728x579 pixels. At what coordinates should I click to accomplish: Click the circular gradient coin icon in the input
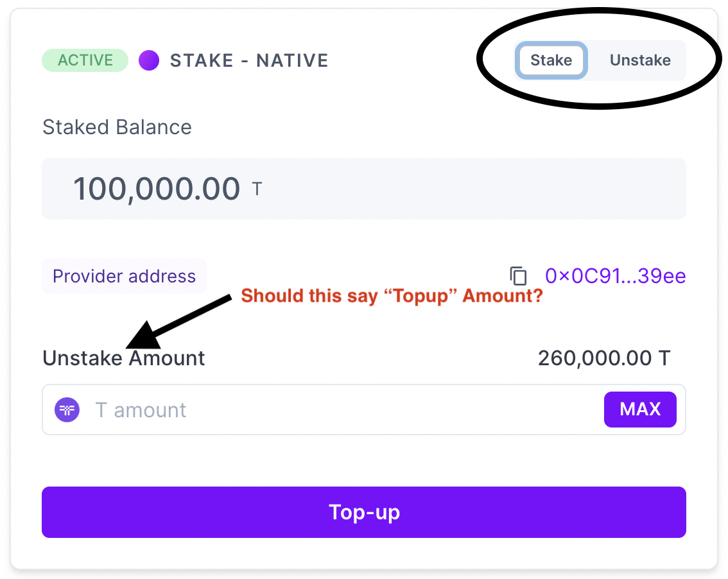click(66, 410)
